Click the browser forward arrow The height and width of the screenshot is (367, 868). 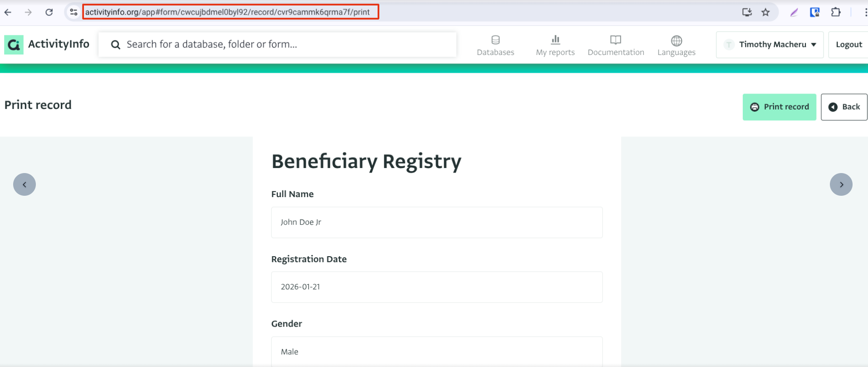(x=28, y=12)
